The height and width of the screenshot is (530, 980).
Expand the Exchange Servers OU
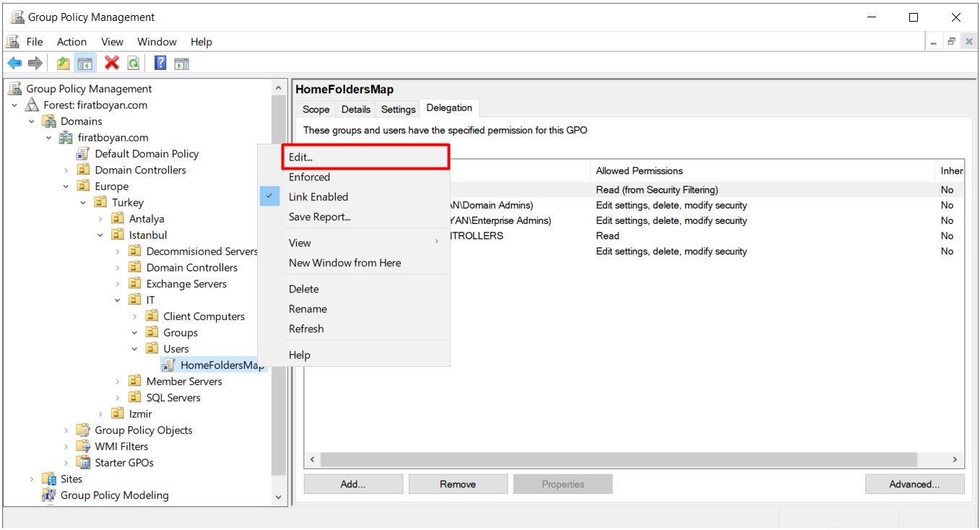118,284
